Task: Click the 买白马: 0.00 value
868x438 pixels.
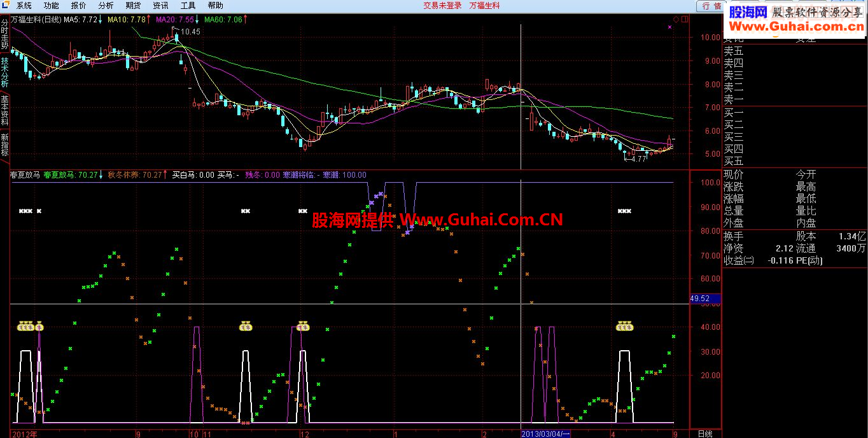Action: 193,174
